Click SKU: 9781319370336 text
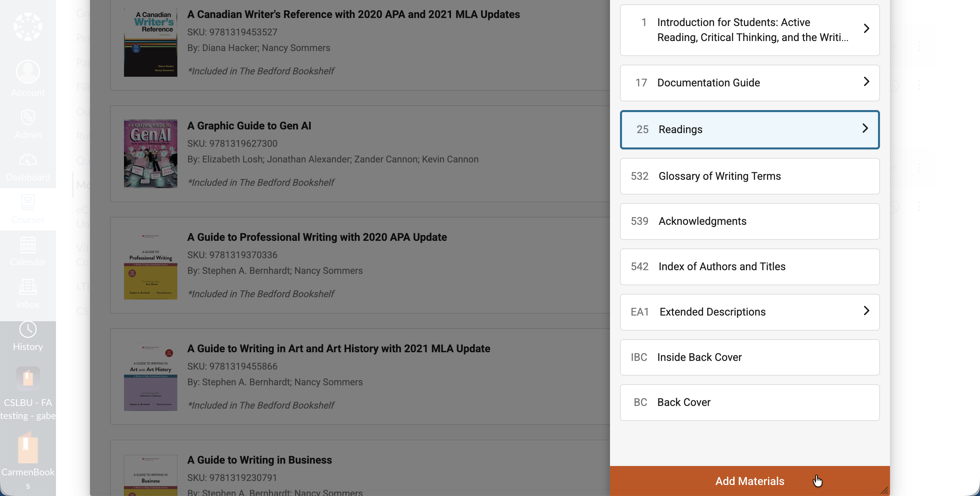This screenshot has width=980, height=496. coord(232,255)
